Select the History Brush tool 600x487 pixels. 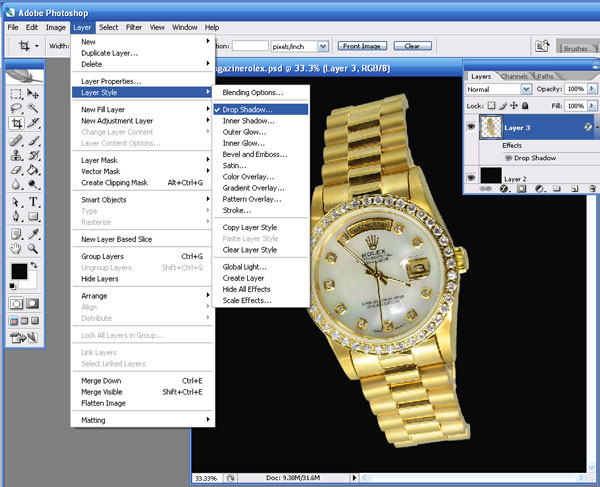tap(33, 155)
